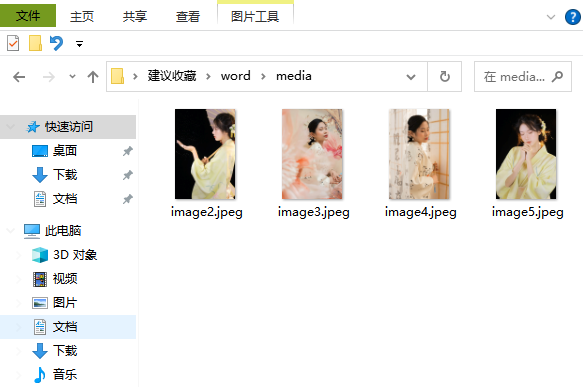Click the pin icon beside quick access 文档
The width and height of the screenshot is (583, 387).
click(128, 199)
